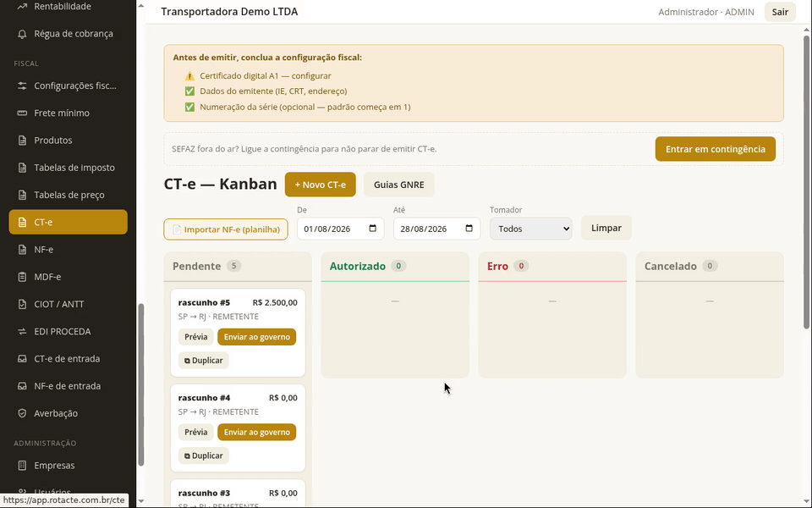
Task: Click the 'rascunho #5' card title
Action: coord(204,303)
